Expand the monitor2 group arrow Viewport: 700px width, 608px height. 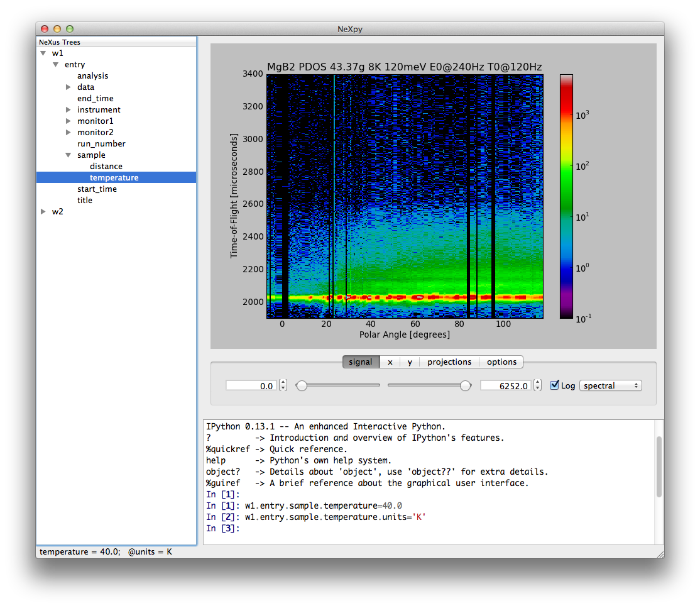pyautogui.click(x=68, y=132)
